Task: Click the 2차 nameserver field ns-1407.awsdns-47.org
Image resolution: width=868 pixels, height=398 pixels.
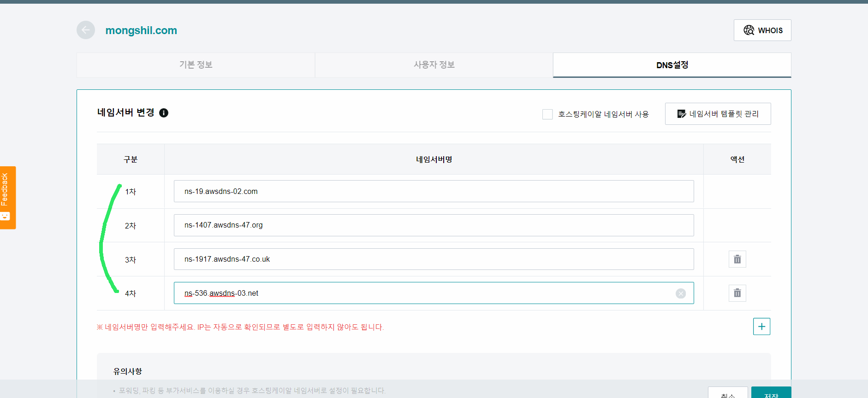Action: [434, 225]
